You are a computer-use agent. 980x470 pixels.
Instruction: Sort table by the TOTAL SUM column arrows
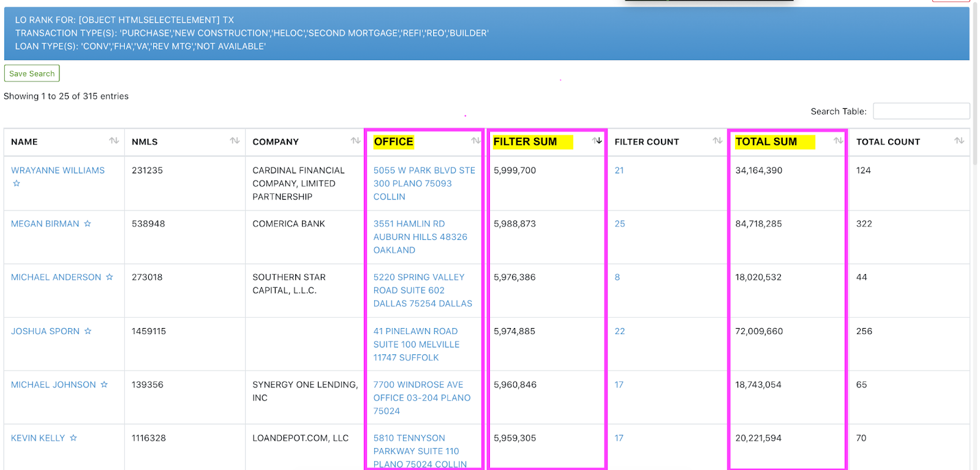point(839,141)
